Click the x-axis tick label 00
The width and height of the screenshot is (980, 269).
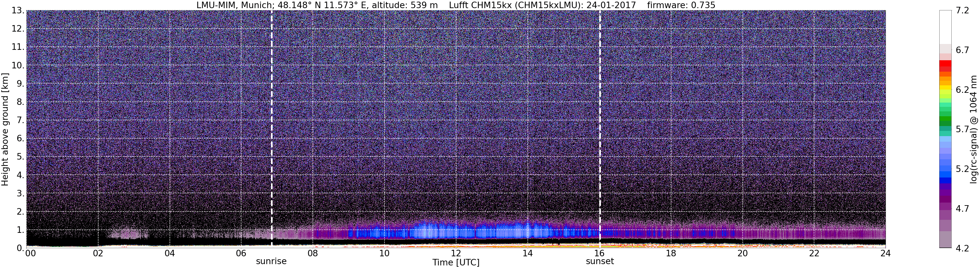30,253
